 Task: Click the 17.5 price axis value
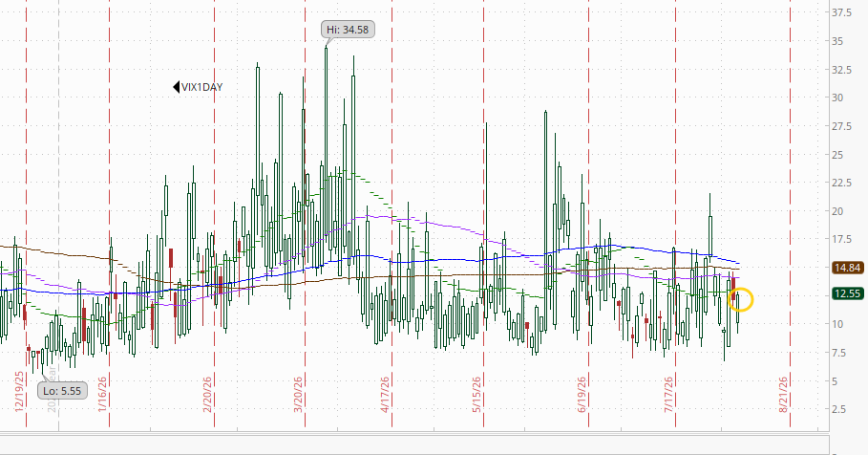[842, 239]
